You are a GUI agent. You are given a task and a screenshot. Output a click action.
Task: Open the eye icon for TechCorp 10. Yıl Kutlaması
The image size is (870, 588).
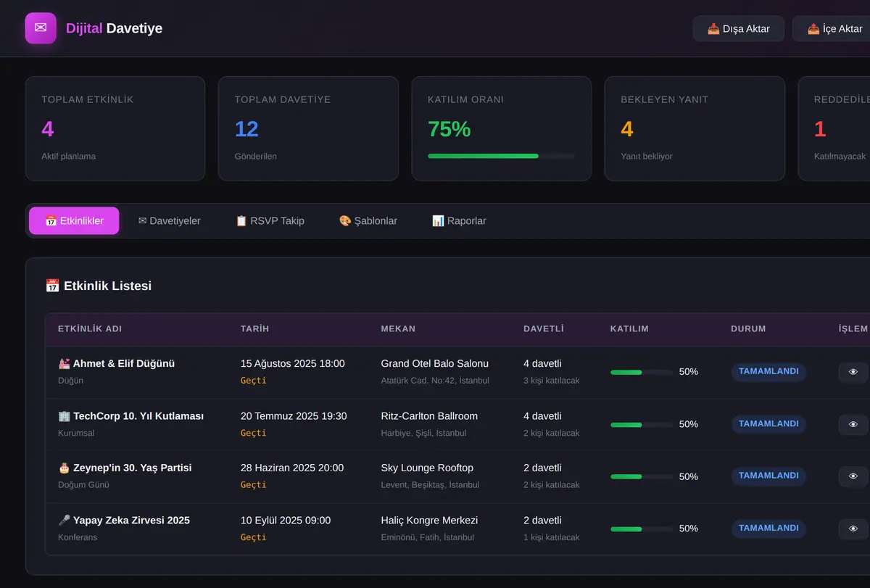tap(853, 424)
